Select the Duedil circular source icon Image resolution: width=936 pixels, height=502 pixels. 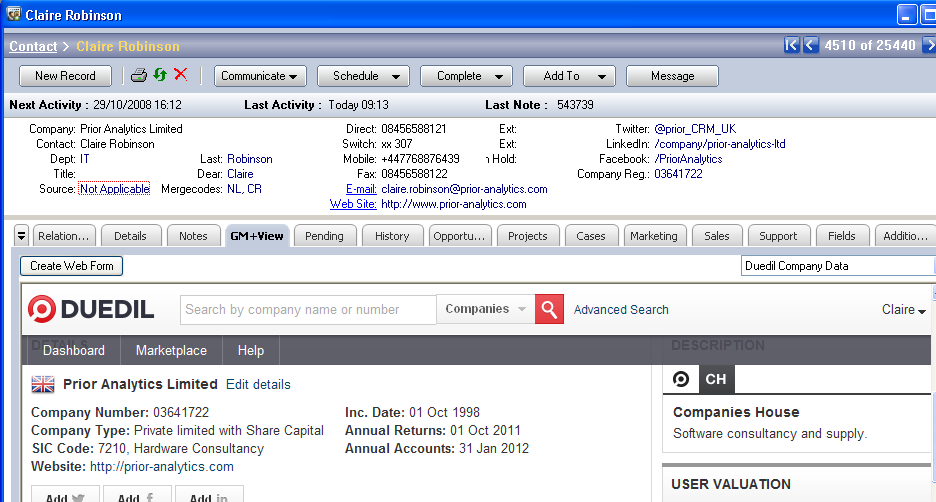click(681, 379)
